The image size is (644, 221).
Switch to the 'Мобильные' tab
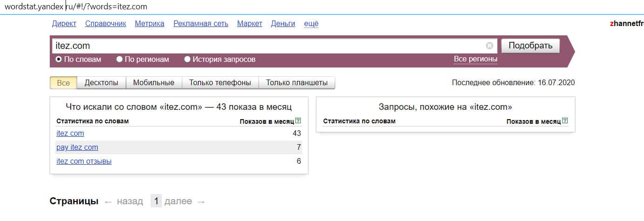pos(153,83)
